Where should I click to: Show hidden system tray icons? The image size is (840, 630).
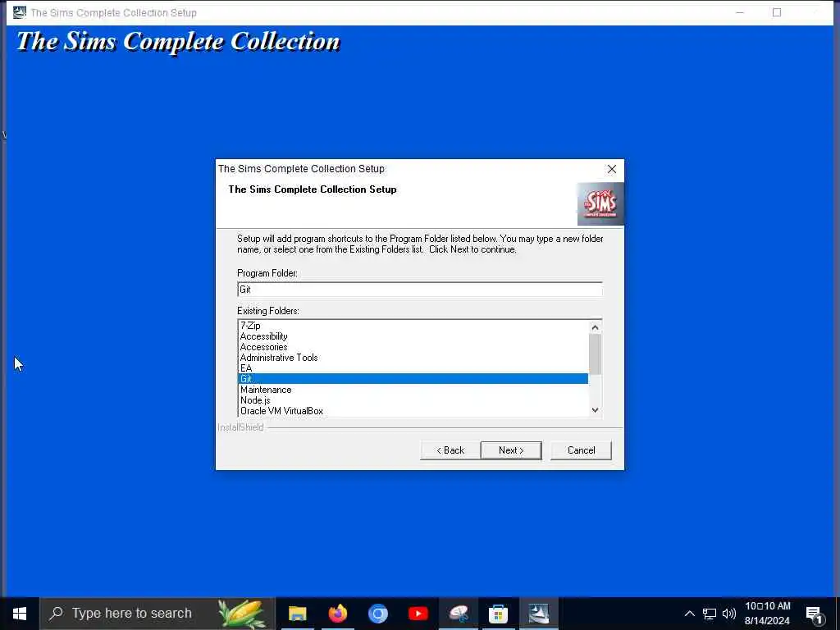tap(689, 614)
